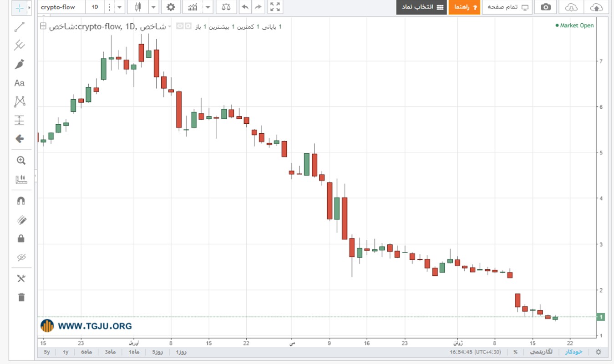Open the indicators dropdown arrow

[208, 7]
